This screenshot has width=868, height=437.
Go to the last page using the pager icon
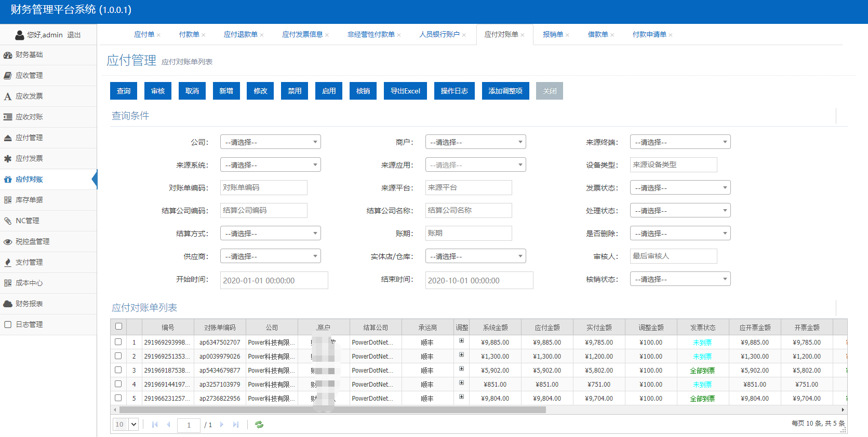[x=236, y=425]
